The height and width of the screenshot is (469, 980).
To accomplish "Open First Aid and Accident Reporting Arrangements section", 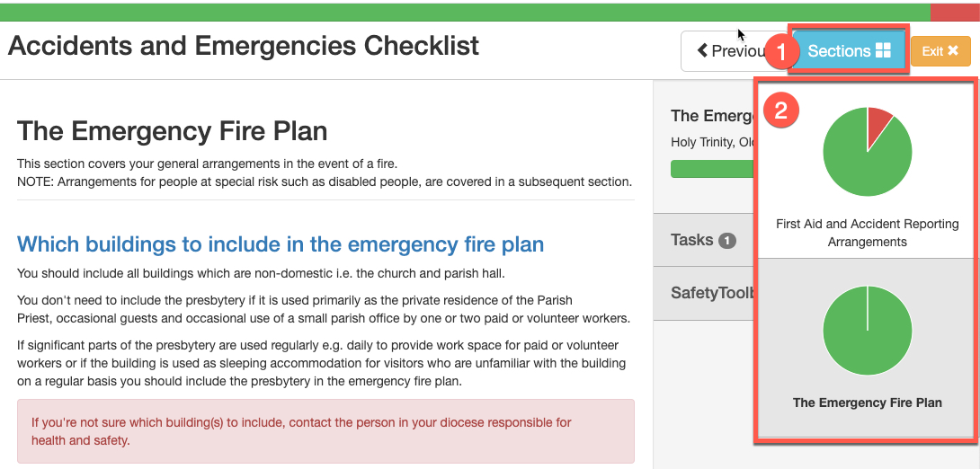I will pos(867,233).
